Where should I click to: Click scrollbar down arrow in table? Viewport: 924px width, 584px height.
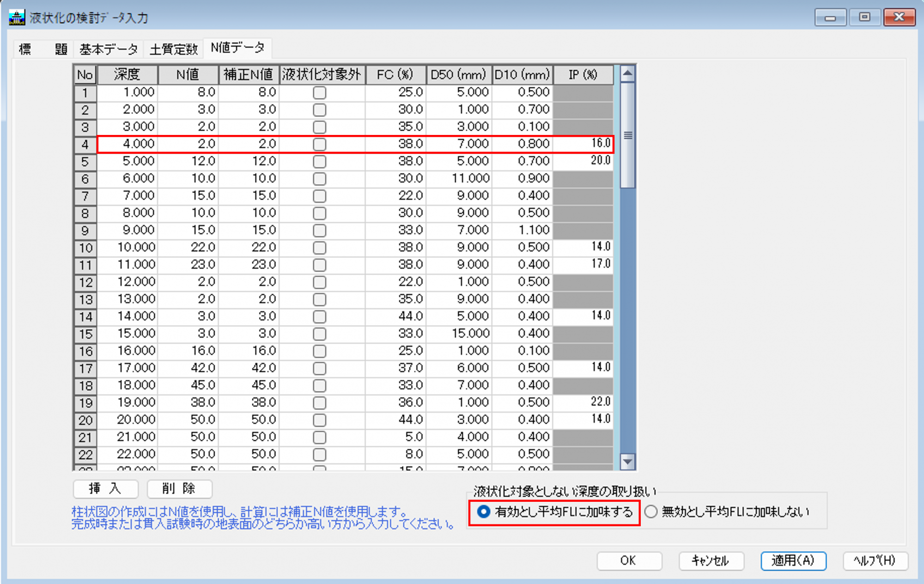pos(627,461)
